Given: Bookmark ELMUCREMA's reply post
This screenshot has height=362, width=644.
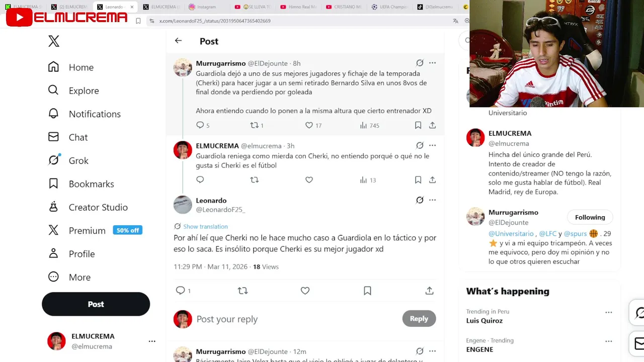Looking at the screenshot, I should point(418,179).
